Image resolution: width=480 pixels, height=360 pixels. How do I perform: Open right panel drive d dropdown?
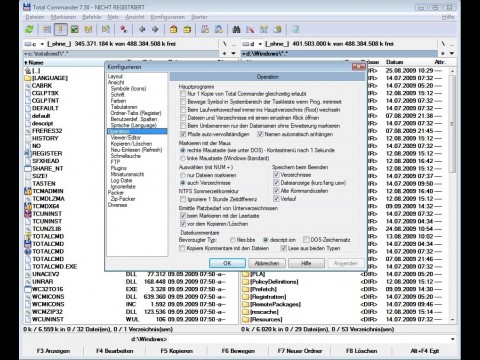pyautogui.click(x=260, y=44)
